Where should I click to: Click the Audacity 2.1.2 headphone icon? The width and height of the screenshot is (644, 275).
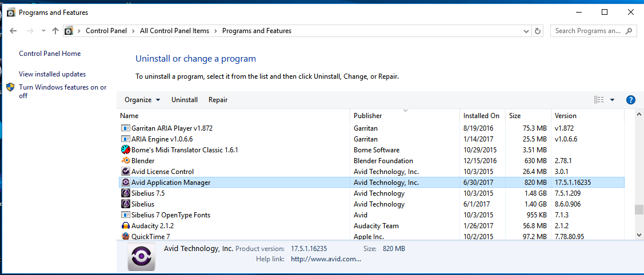pos(126,226)
